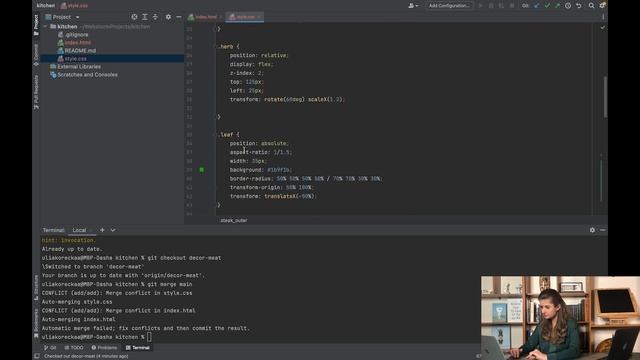Click the Stop icon in toolbar
Image resolution: width=640 pixels, height=360 pixels.
512,6
